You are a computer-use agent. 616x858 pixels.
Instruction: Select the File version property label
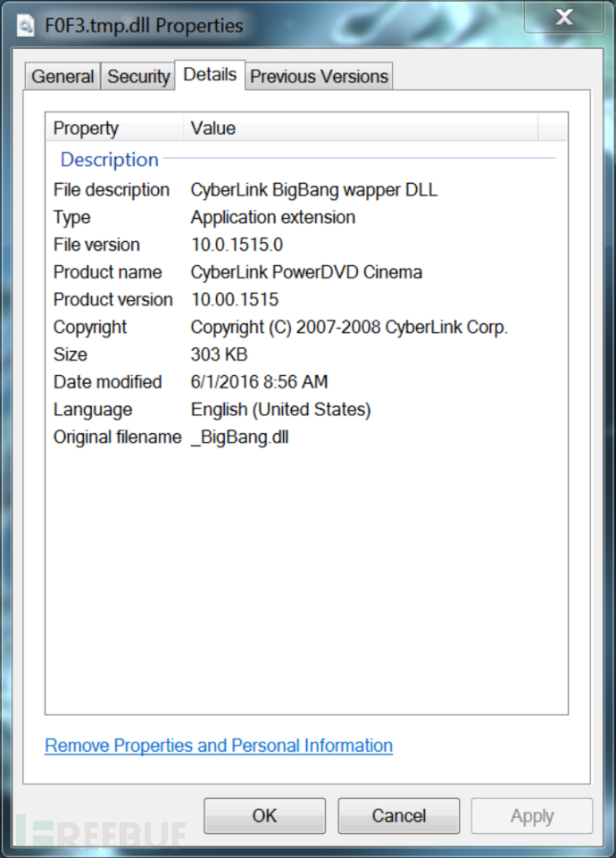96,245
